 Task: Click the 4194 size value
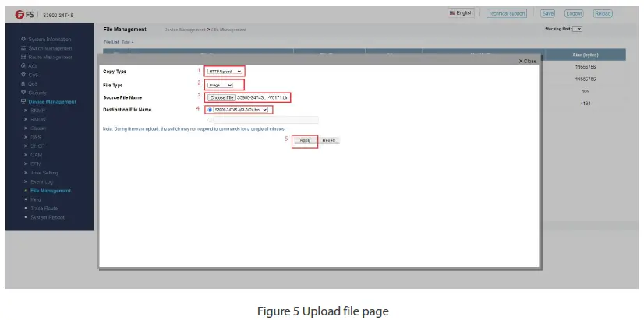tap(586, 104)
